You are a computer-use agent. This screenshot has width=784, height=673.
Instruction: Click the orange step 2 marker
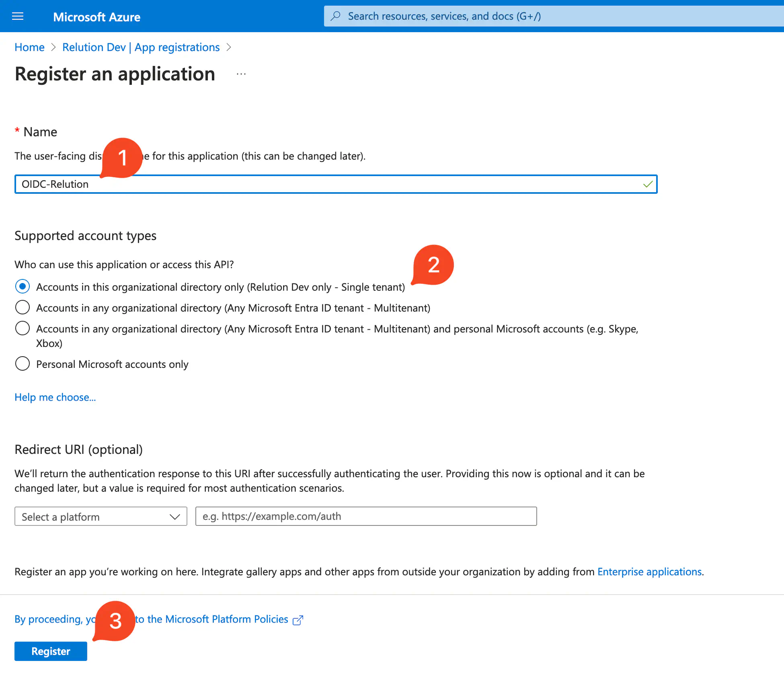[433, 265]
